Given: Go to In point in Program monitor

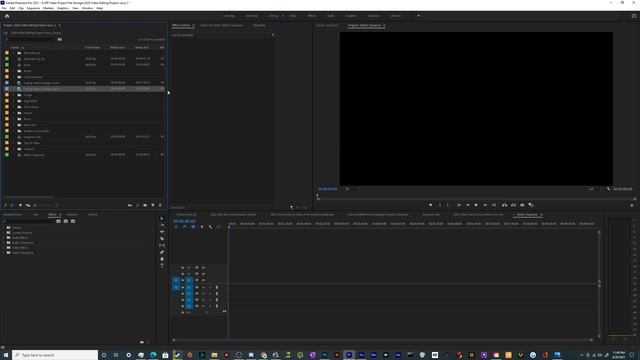Looking at the screenshot, I should tap(459, 205).
